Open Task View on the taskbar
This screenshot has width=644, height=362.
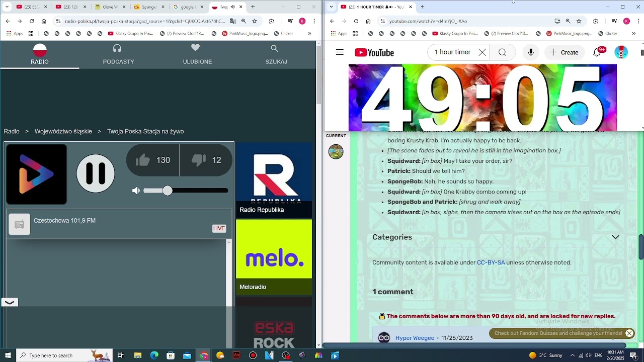click(x=121, y=355)
